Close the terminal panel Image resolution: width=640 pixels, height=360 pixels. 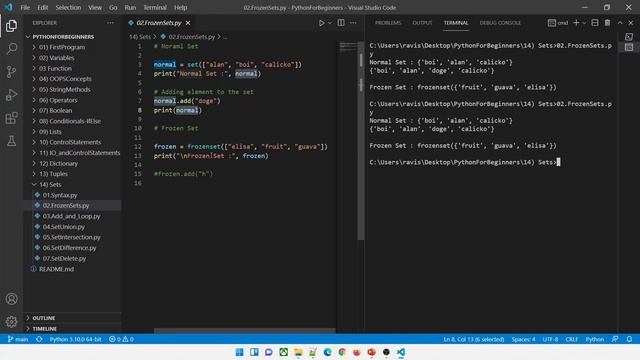coord(631,23)
